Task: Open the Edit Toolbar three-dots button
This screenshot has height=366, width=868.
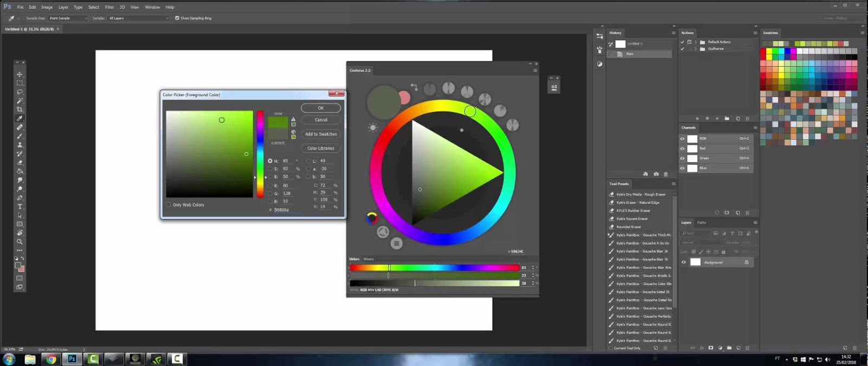Action: point(20,251)
